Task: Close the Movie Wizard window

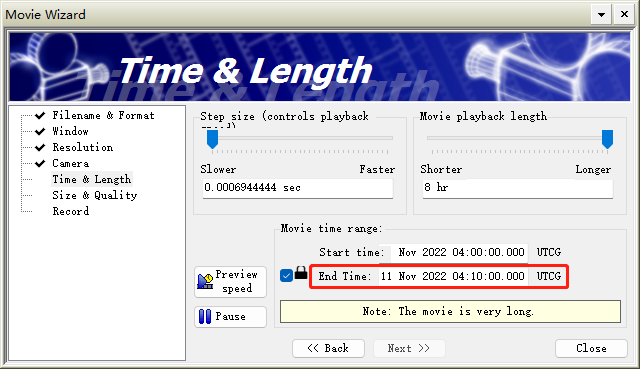Action: point(624,15)
